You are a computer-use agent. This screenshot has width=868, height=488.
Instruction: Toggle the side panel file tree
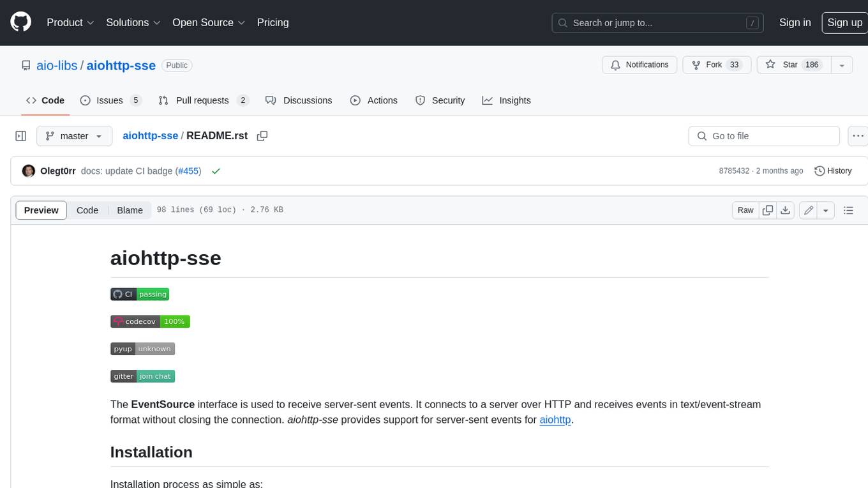21,136
